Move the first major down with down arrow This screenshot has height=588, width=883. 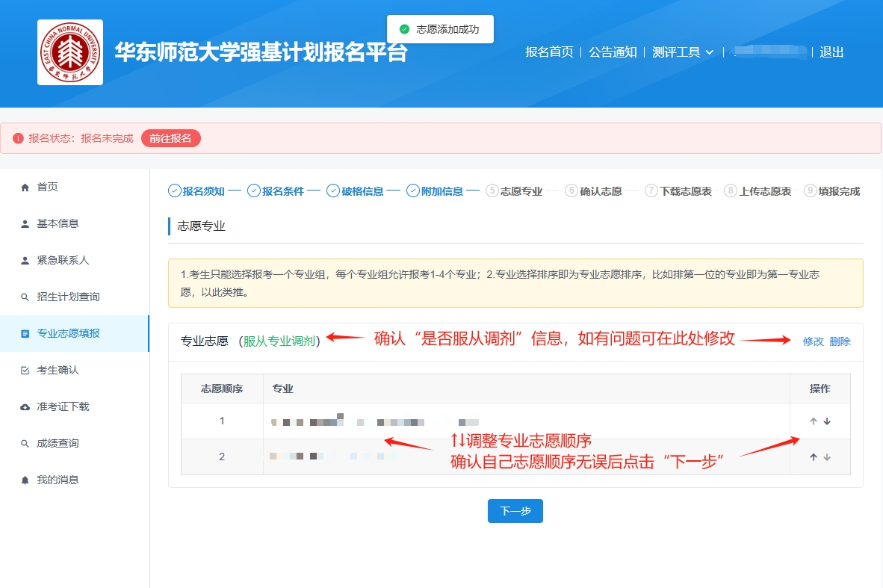tap(827, 421)
